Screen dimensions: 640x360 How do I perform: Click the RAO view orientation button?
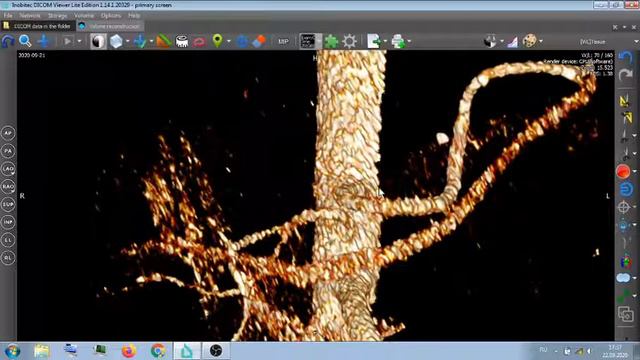(8, 187)
